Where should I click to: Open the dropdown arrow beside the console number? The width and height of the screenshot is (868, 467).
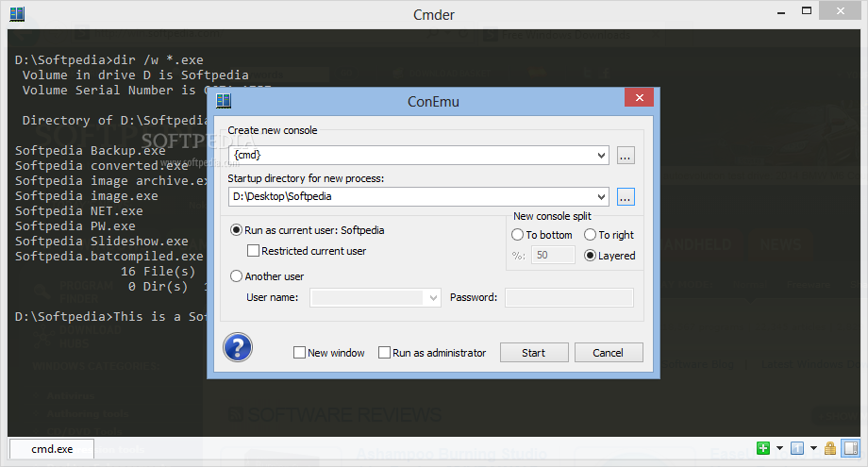click(813, 448)
